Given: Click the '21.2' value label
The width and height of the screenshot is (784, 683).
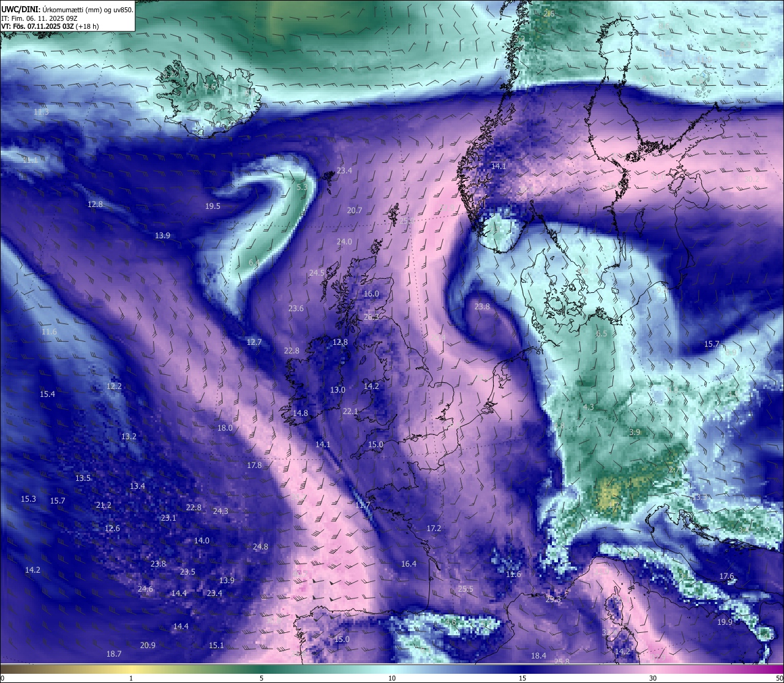Looking at the screenshot, I should [104, 505].
